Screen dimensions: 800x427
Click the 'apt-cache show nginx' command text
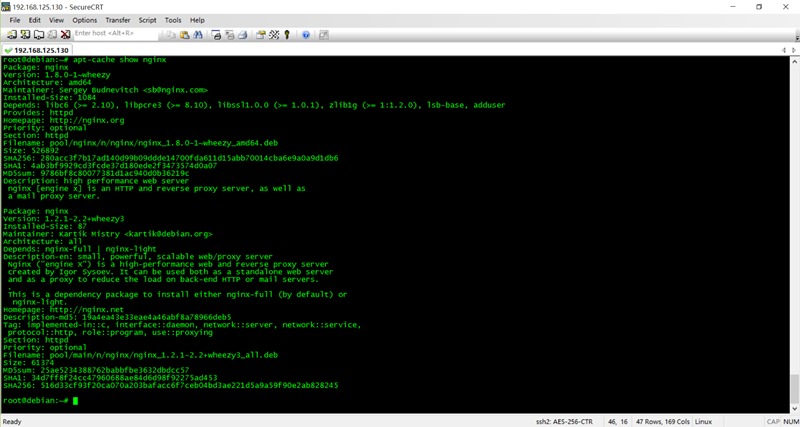point(119,60)
